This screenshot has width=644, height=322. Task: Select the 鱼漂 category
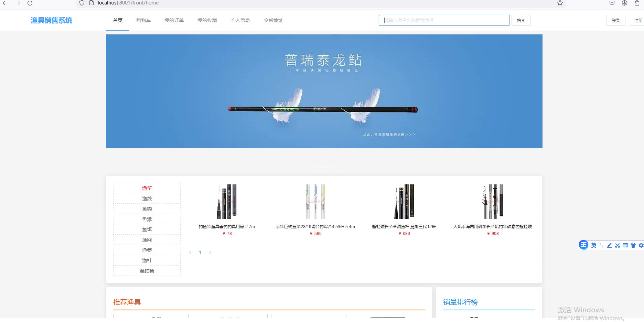[147, 219]
